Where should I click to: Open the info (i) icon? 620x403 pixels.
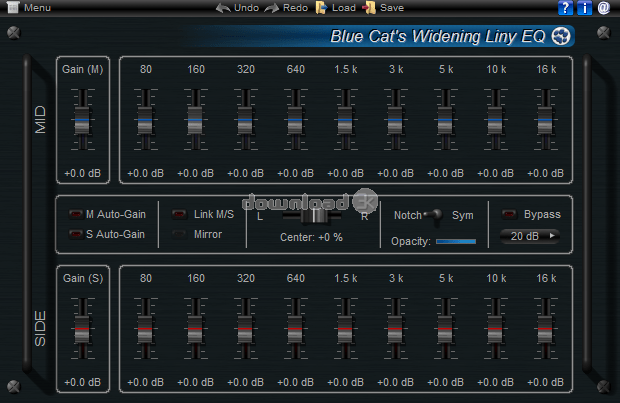point(584,8)
